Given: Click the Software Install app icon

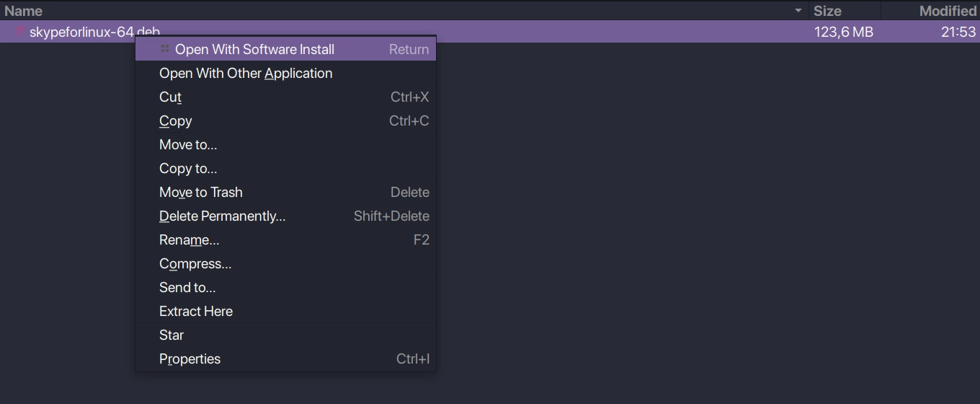Looking at the screenshot, I should coord(165,49).
